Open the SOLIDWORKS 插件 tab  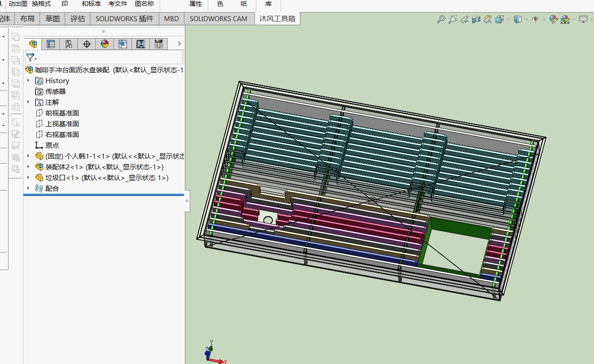coord(125,19)
